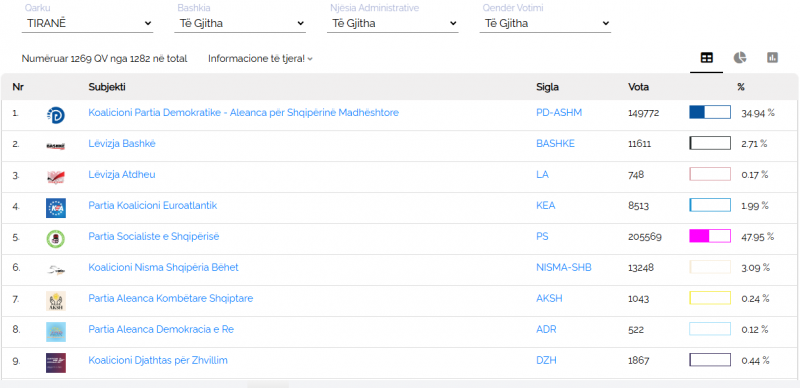Open the Bashkia dropdown
The width and height of the screenshot is (800, 388).
[x=240, y=23]
